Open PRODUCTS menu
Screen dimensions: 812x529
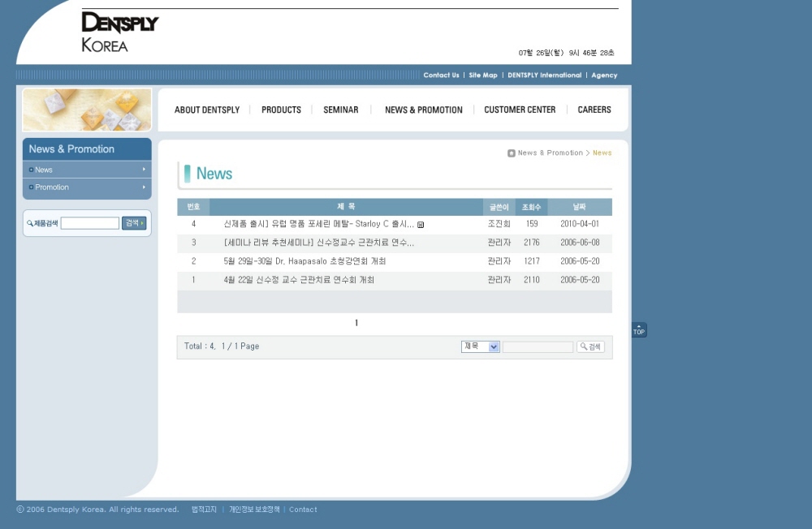point(281,110)
